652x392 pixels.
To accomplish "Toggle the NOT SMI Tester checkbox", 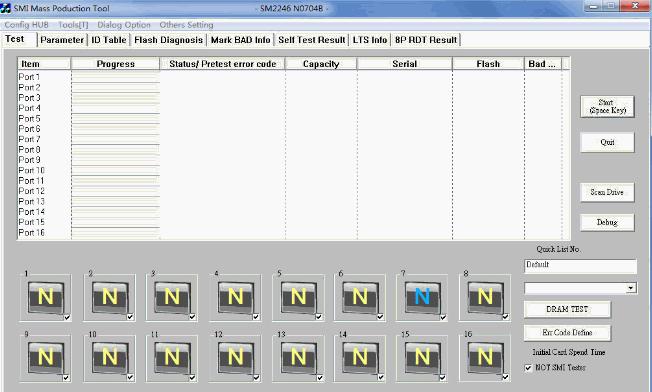I will click(x=529, y=368).
